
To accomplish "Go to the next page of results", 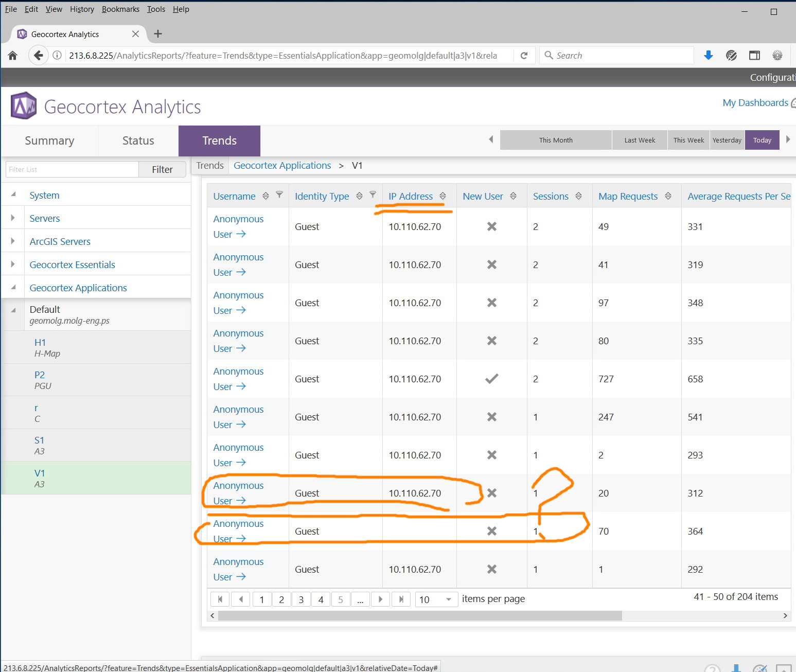I will 380,599.
